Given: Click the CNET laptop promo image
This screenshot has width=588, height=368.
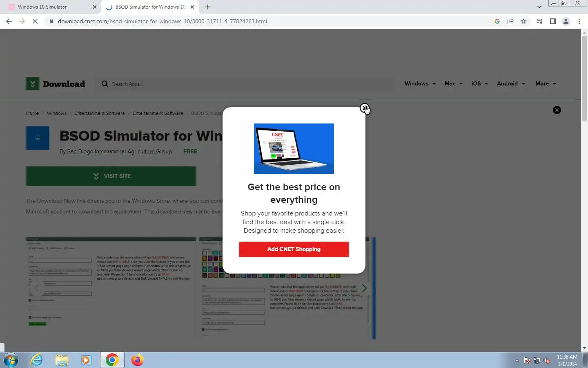Looking at the screenshot, I should [x=294, y=149].
